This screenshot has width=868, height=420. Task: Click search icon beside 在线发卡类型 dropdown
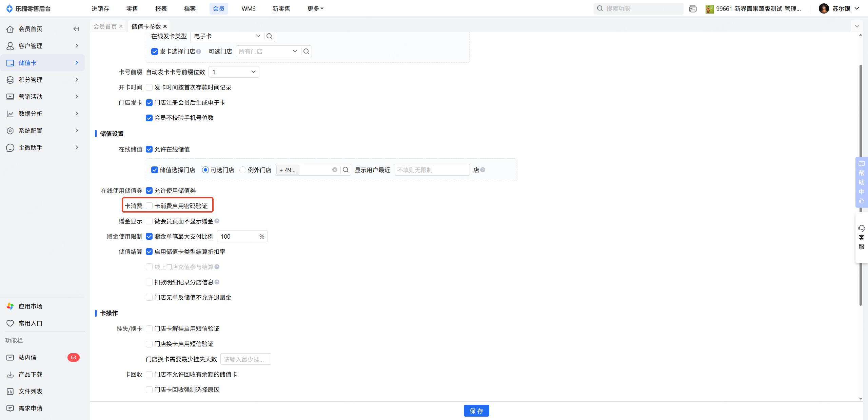[269, 36]
